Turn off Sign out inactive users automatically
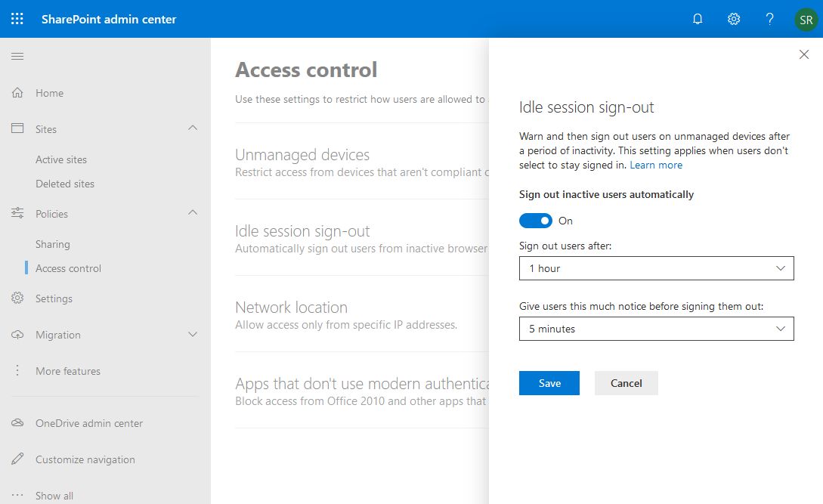 [x=536, y=220]
